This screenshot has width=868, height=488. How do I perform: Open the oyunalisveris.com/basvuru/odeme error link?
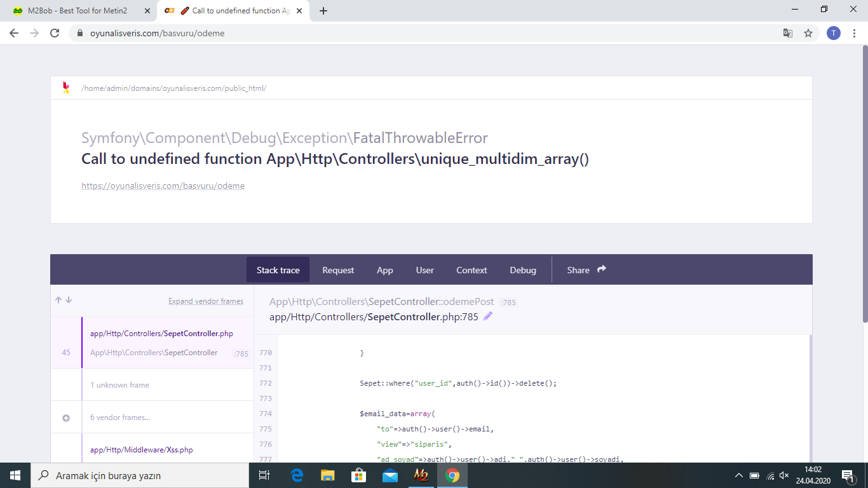[x=163, y=186]
